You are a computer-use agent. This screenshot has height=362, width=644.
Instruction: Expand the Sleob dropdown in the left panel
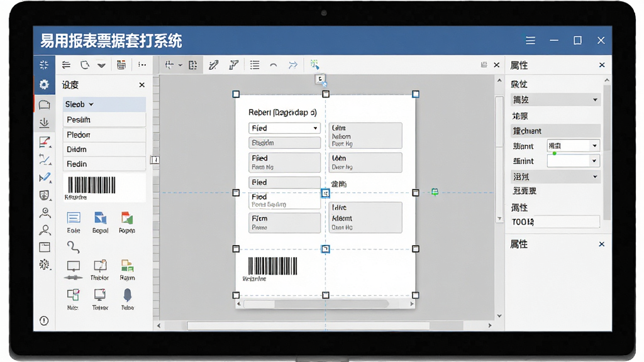click(x=104, y=104)
